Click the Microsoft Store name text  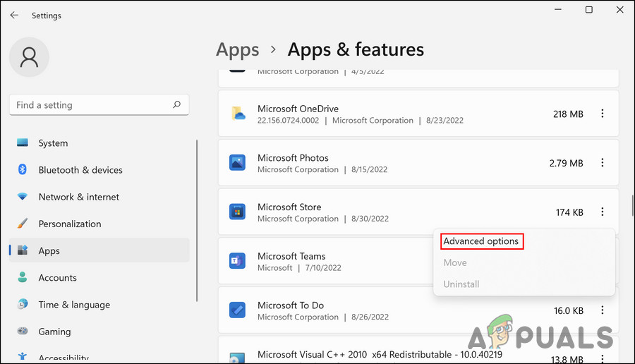click(x=289, y=207)
